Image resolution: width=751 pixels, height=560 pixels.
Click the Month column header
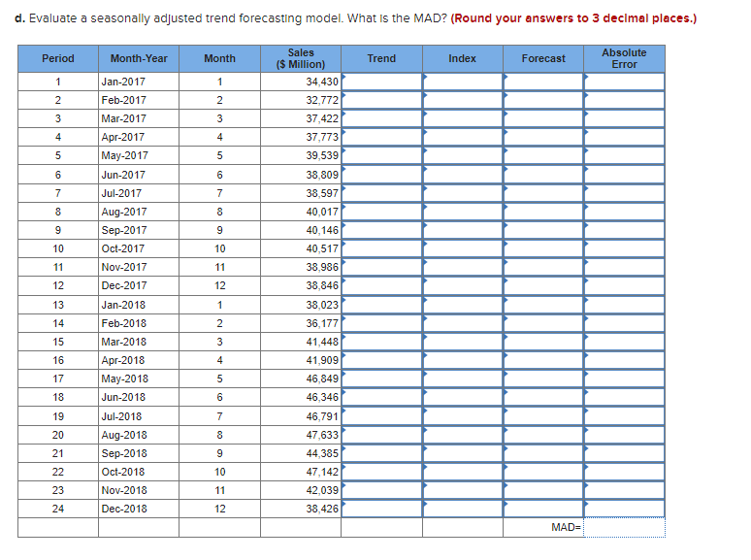(220, 58)
